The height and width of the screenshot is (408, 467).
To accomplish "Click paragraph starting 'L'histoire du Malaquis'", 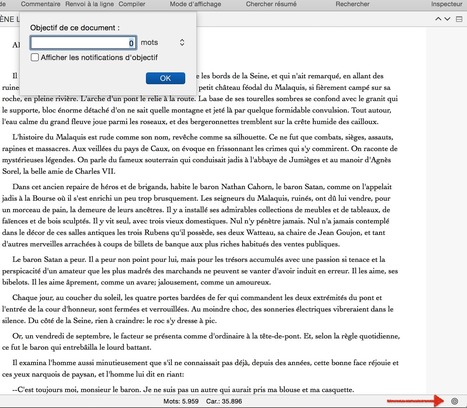I will [x=200, y=154].
